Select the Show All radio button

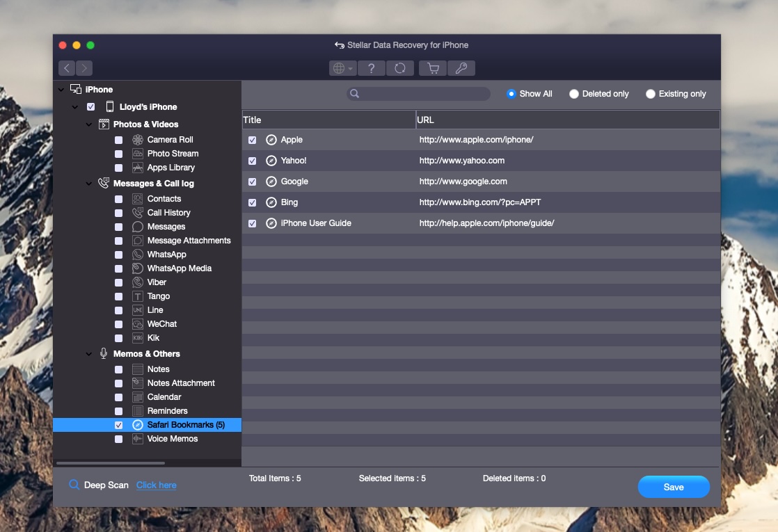coord(511,94)
